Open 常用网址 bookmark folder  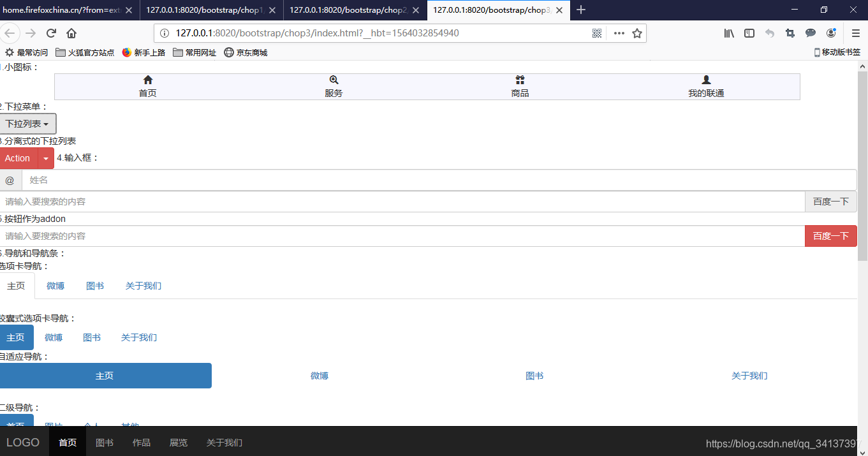[195, 52]
